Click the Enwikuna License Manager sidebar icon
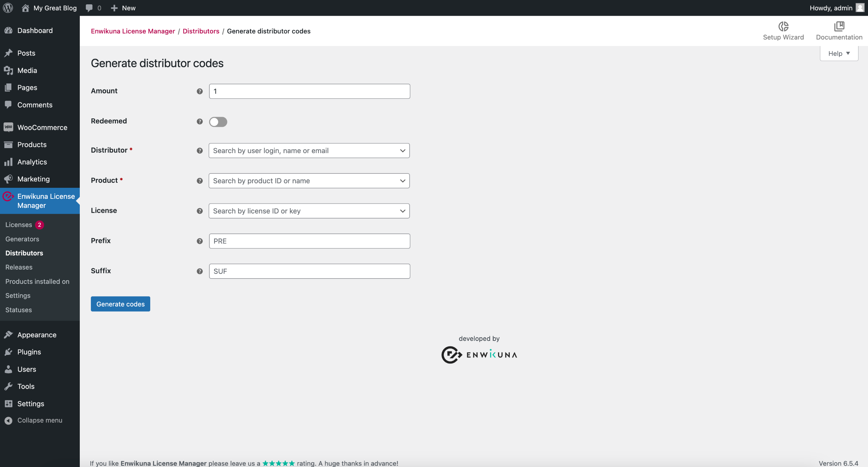This screenshot has width=868, height=467. pyautogui.click(x=8, y=196)
